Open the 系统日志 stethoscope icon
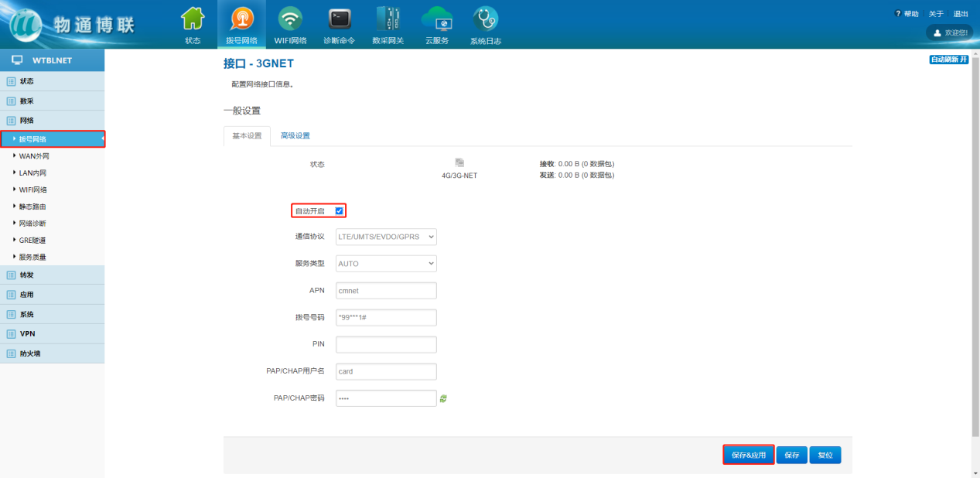Image resolution: width=980 pixels, height=478 pixels. coord(485,19)
